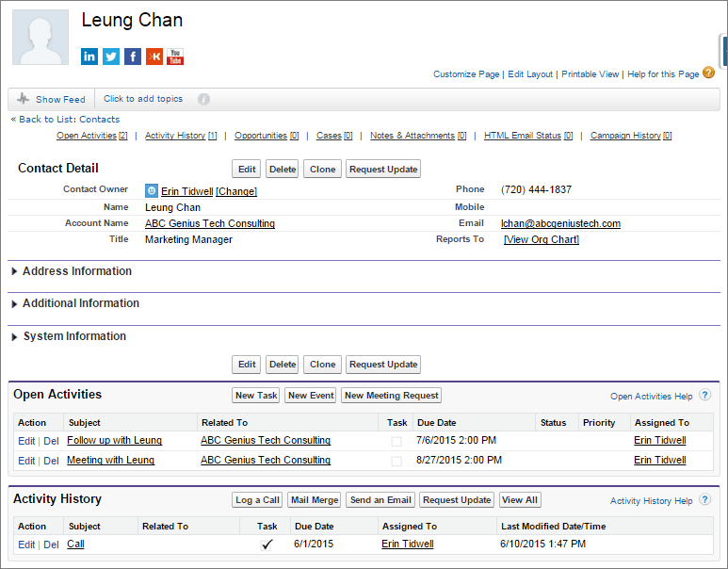Click the contact profile photo placeholder
Image resolution: width=728 pixels, height=569 pixels.
pyautogui.click(x=40, y=38)
